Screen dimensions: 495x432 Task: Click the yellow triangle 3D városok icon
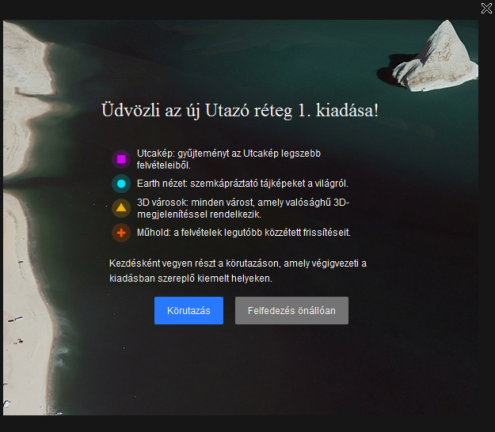coord(121,208)
